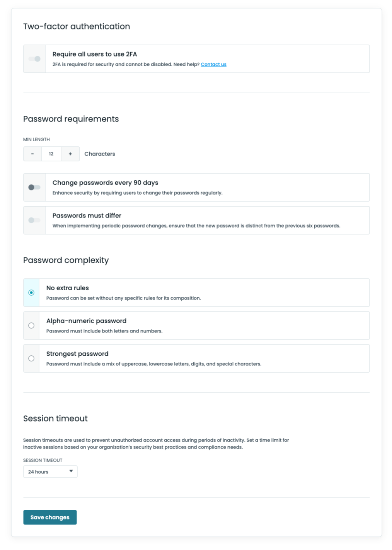
Task: Increase minimum password length with plus
Action: point(70,154)
